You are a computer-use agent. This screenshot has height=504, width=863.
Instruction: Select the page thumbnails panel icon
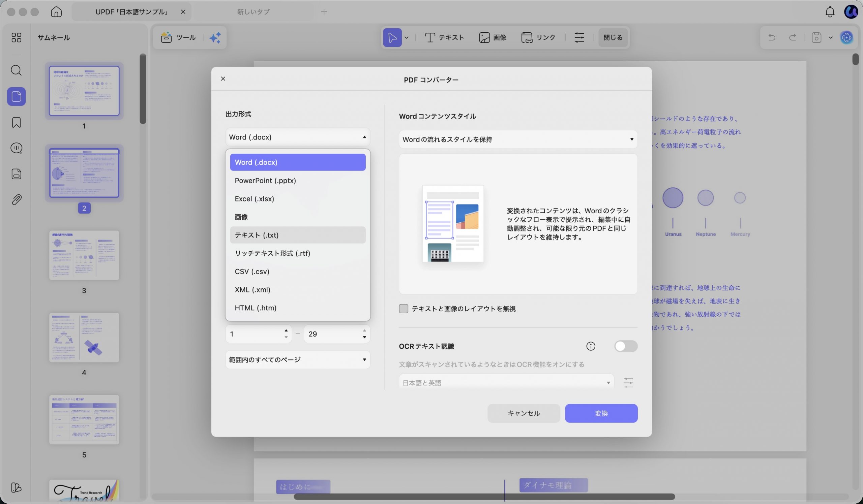pos(17,96)
